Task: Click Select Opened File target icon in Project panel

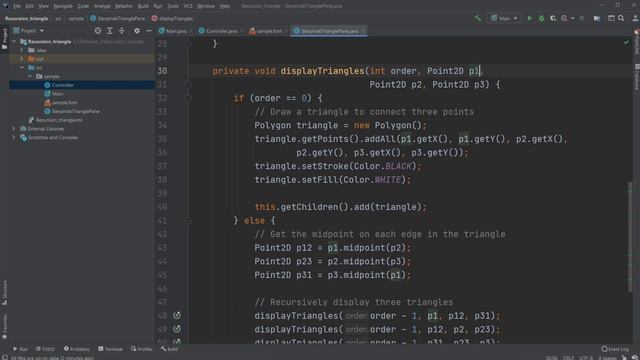Action: pyautogui.click(x=98, y=31)
